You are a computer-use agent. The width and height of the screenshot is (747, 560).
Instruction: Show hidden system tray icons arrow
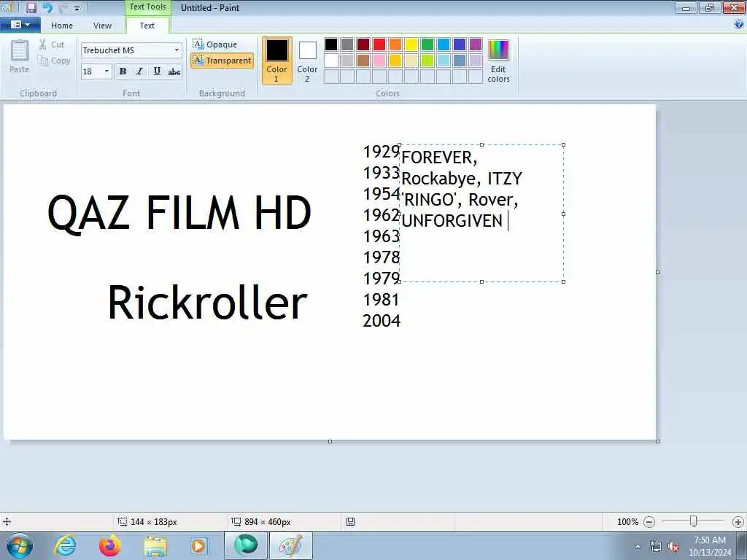[638, 547]
